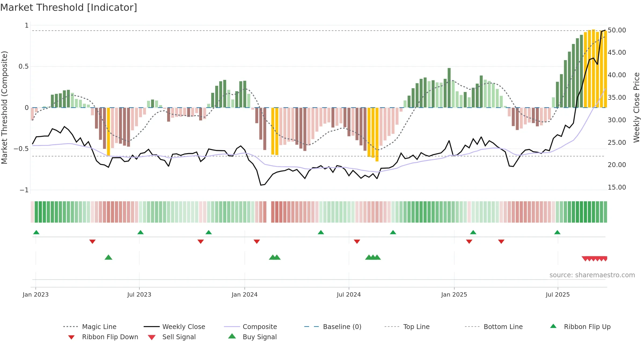Toggle Baseline (0) in the legend
This screenshot has height=362, width=644.
[x=333, y=327]
